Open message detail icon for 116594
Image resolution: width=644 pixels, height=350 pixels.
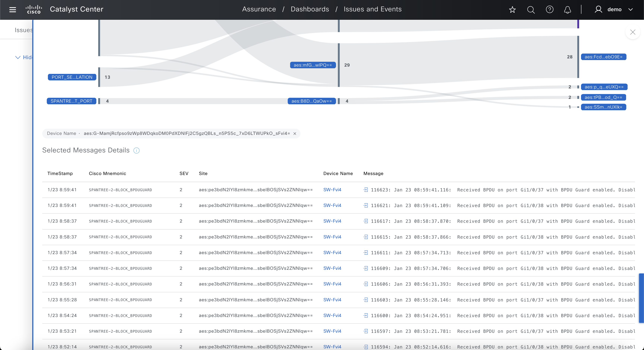pos(366,347)
